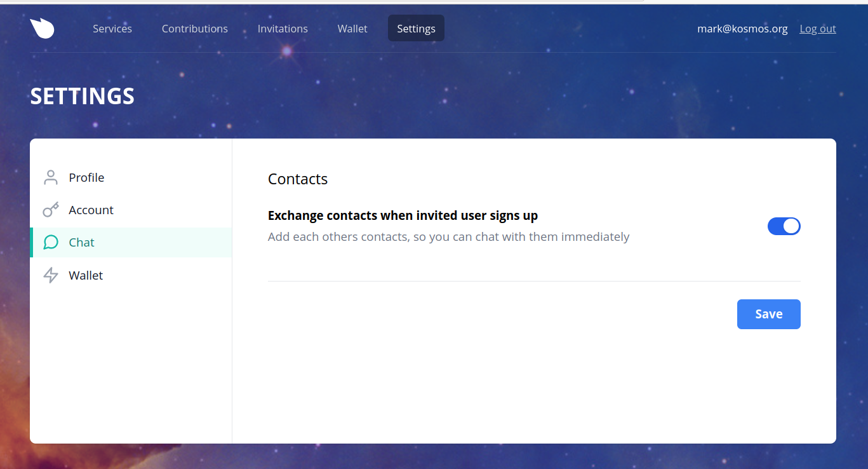868x469 pixels.
Task: Go to Contributions in top navigation
Action: coord(194,29)
